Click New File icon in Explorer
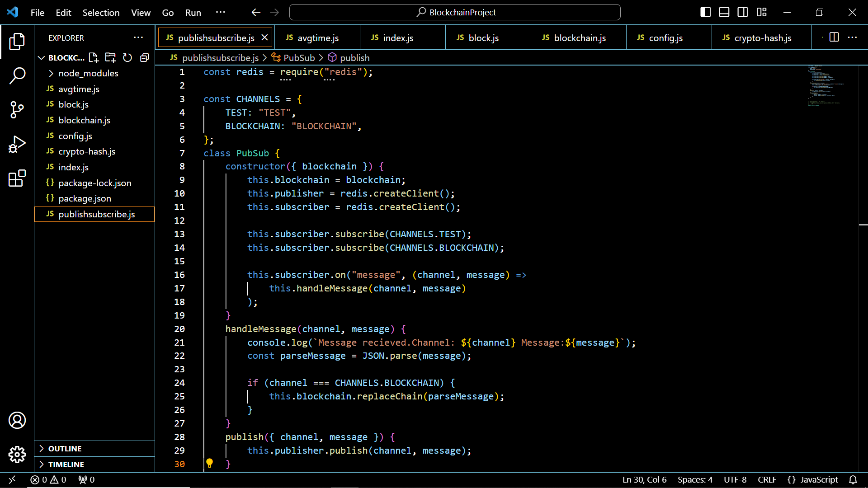The width and height of the screenshot is (868, 488). point(94,58)
